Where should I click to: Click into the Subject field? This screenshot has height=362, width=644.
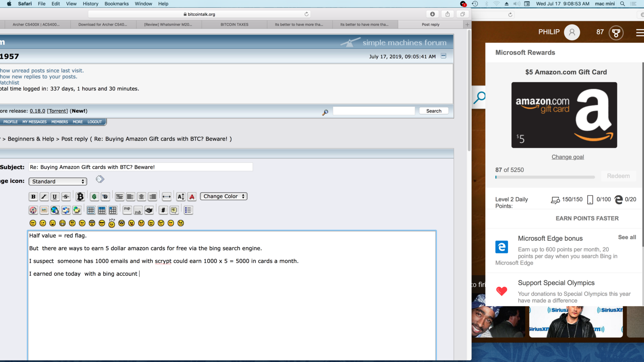tap(140, 167)
